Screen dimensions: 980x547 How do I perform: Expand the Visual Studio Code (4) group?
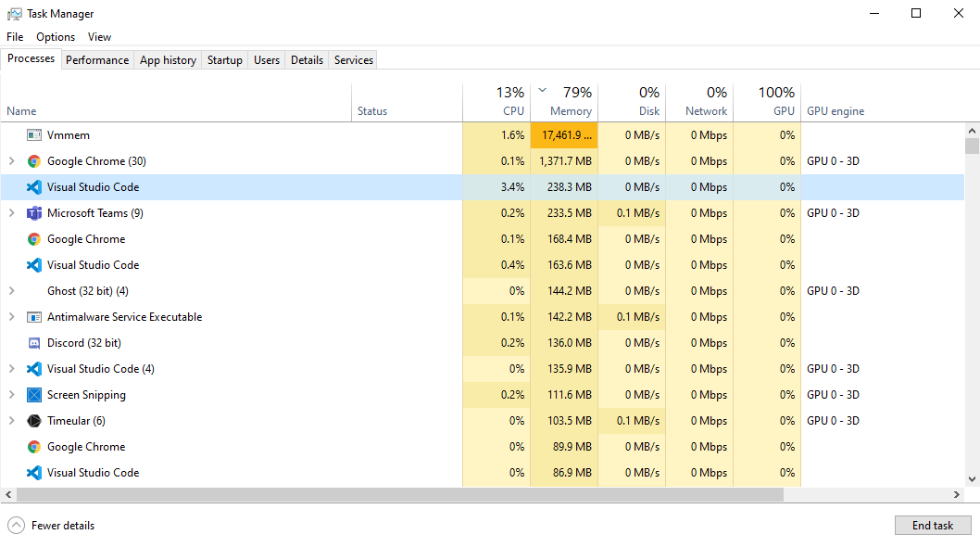(x=11, y=369)
